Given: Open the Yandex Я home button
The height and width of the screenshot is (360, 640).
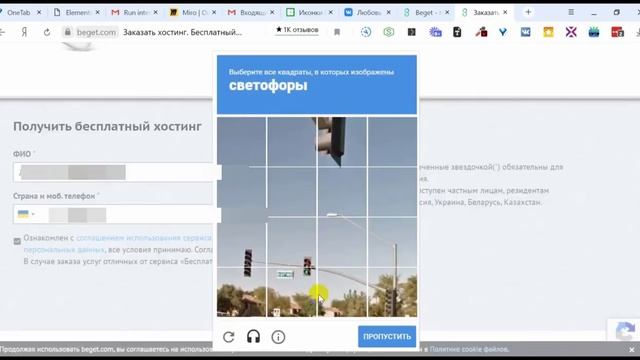Looking at the screenshot, I should coord(24,32).
